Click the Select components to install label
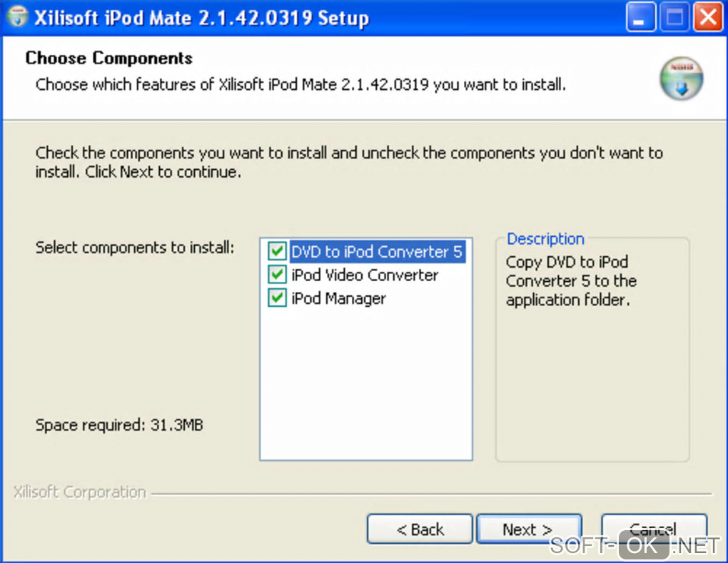Image resolution: width=728 pixels, height=563 pixels. pyautogui.click(x=135, y=248)
